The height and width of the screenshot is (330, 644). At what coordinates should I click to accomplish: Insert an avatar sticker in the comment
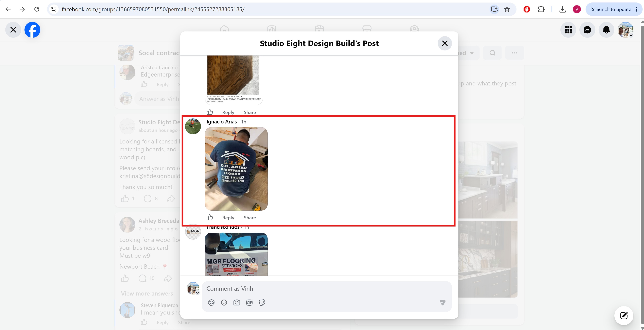coord(211,302)
